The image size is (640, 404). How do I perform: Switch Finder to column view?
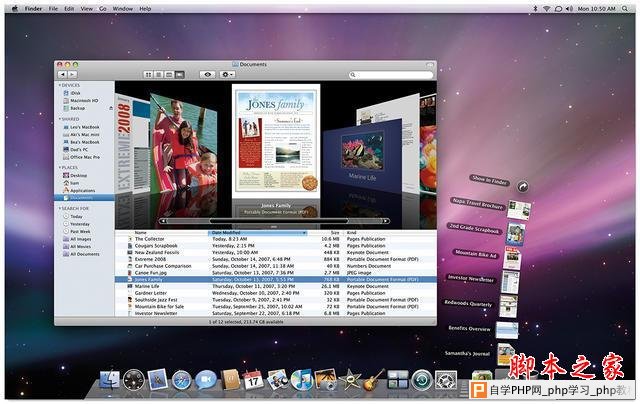tap(169, 75)
